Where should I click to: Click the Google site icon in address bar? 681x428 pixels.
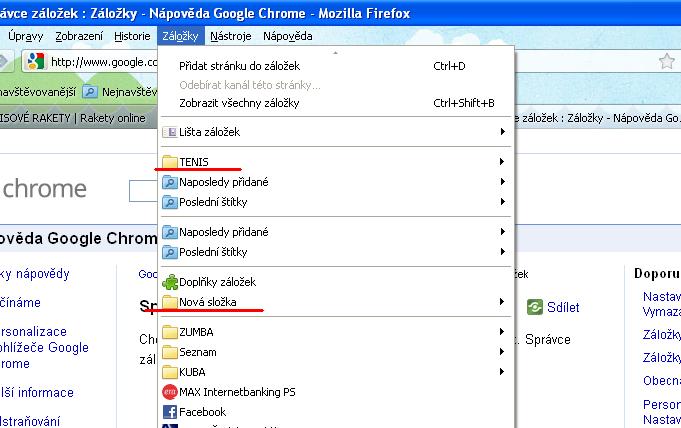35,62
